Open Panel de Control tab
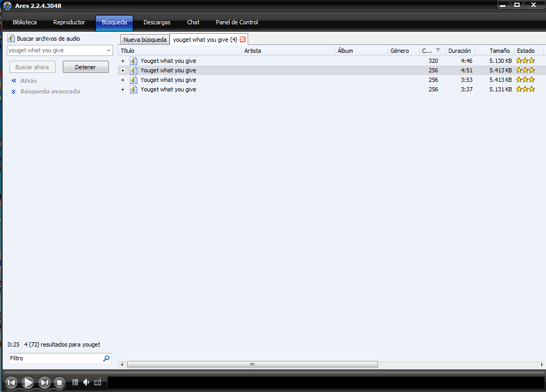 pyautogui.click(x=237, y=22)
